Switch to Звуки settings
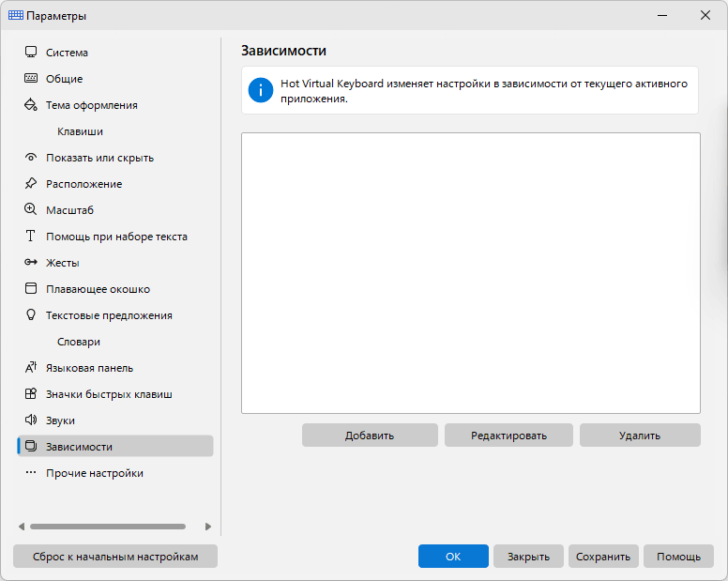The image size is (728, 581). click(x=115, y=420)
